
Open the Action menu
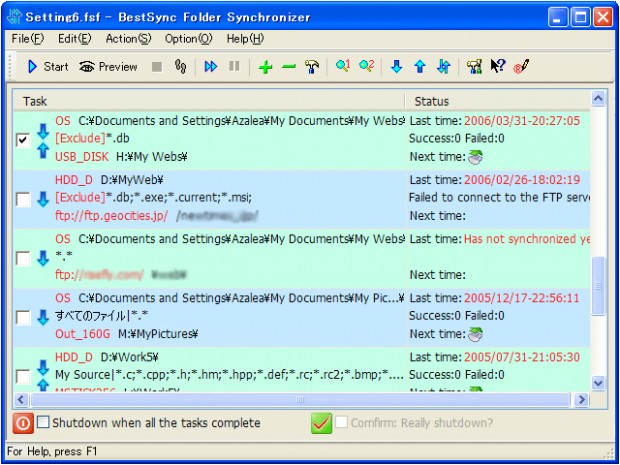pyautogui.click(x=128, y=39)
